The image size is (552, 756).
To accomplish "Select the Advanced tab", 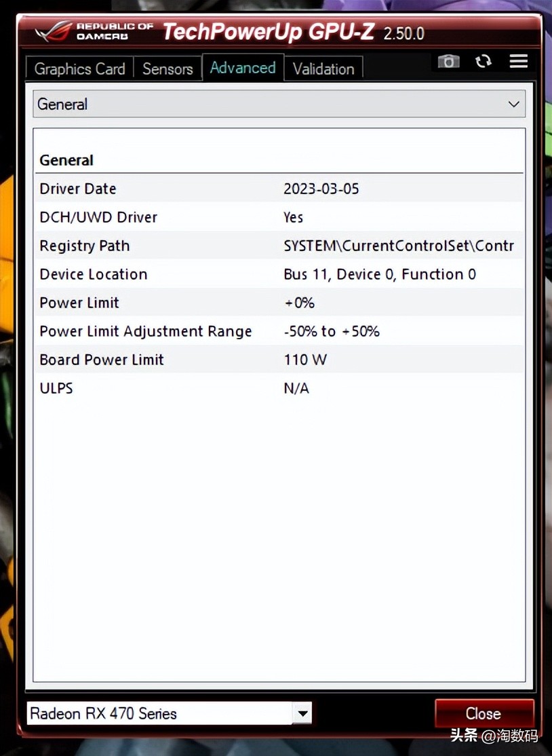I will click(x=243, y=67).
